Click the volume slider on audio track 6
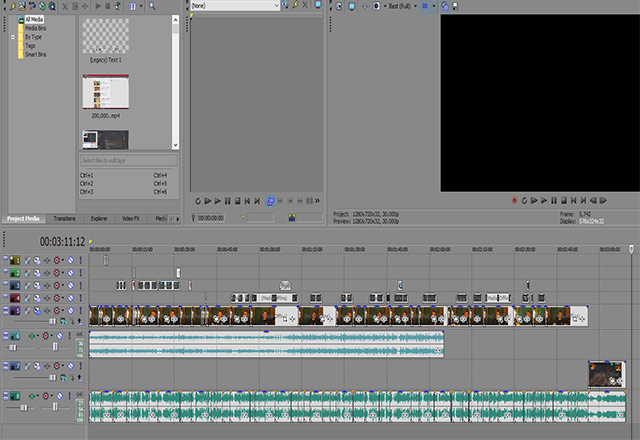The image size is (640, 440). [x=13, y=348]
